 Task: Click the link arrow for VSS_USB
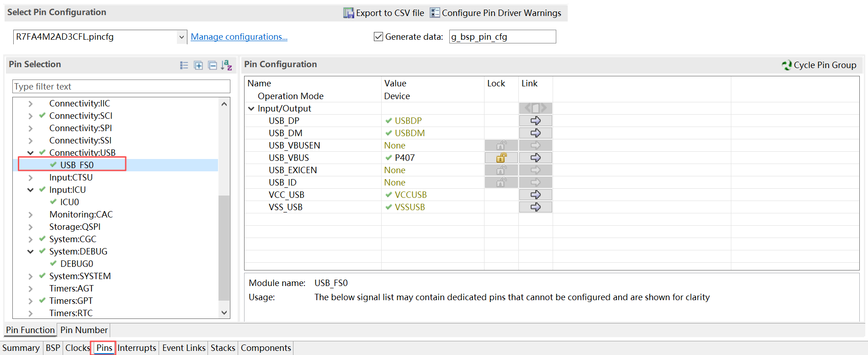[x=535, y=207]
